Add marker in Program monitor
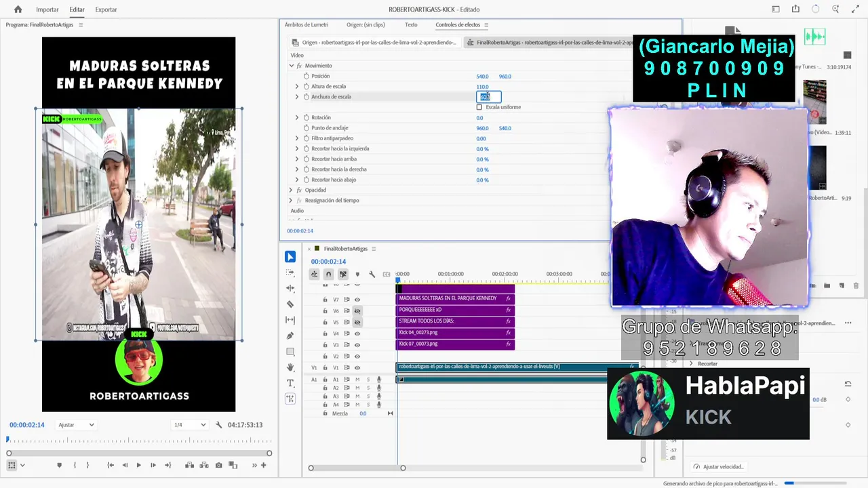 click(x=59, y=465)
